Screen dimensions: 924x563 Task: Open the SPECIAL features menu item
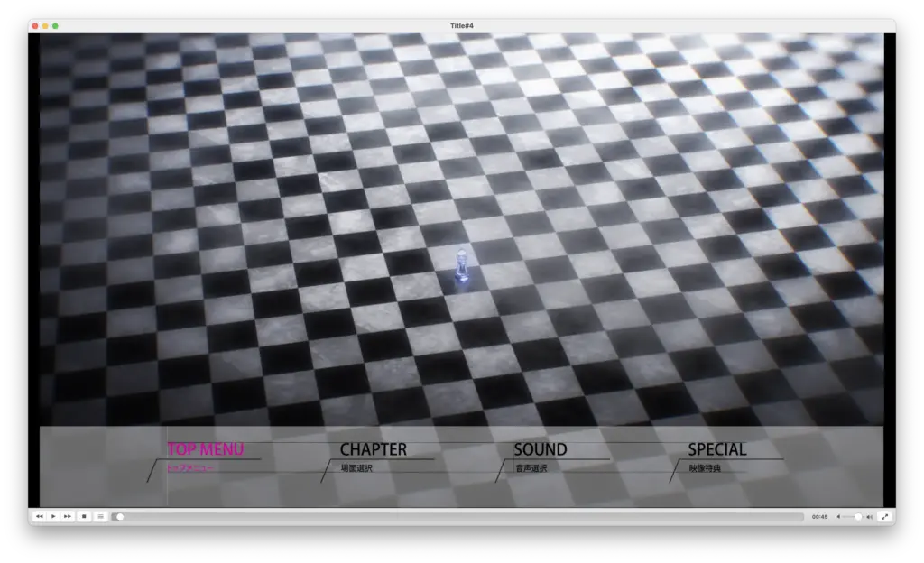pos(717,449)
